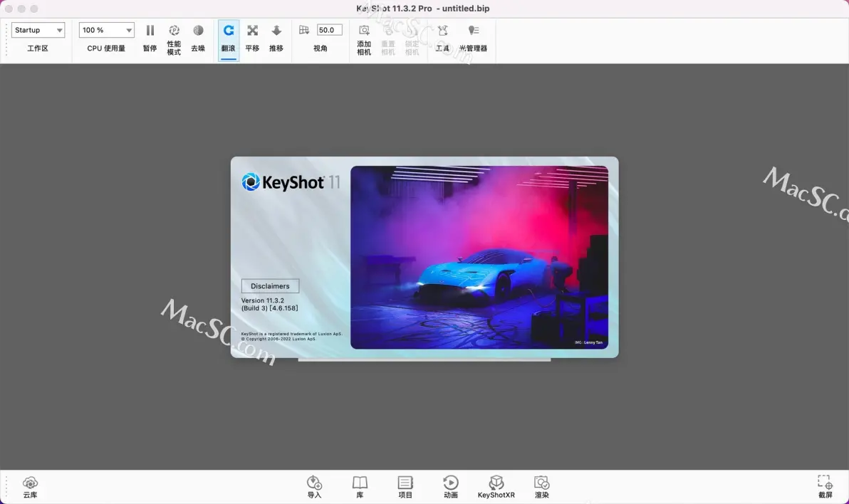
Task: Show the Project (项目) panel
Action: [x=405, y=487]
